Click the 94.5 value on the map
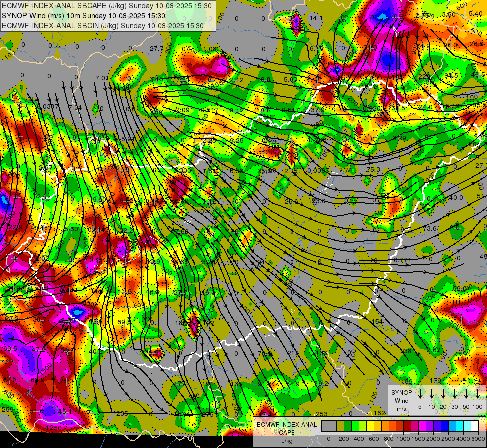 point(451,76)
